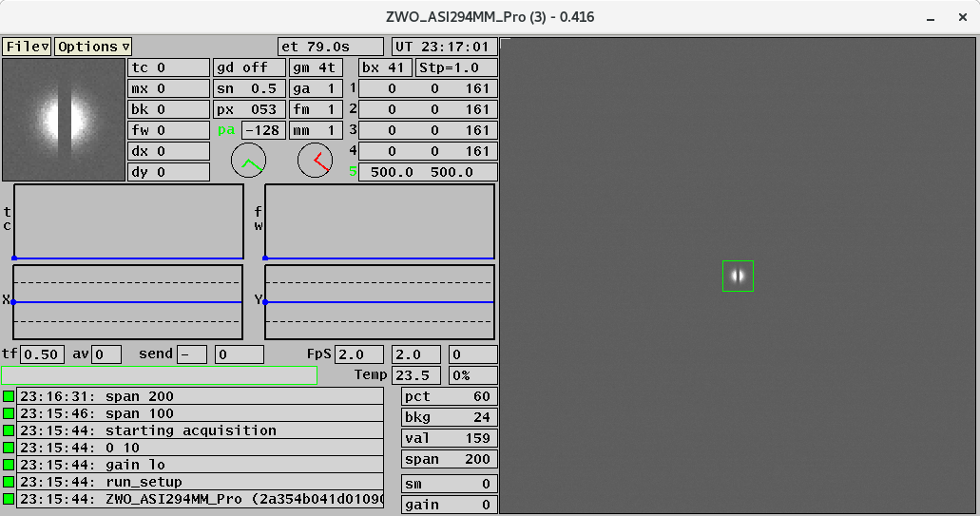The width and height of the screenshot is (980, 516).
Task: Select the 'span 100' log entry
Action: pyautogui.click(x=201, y=413)
